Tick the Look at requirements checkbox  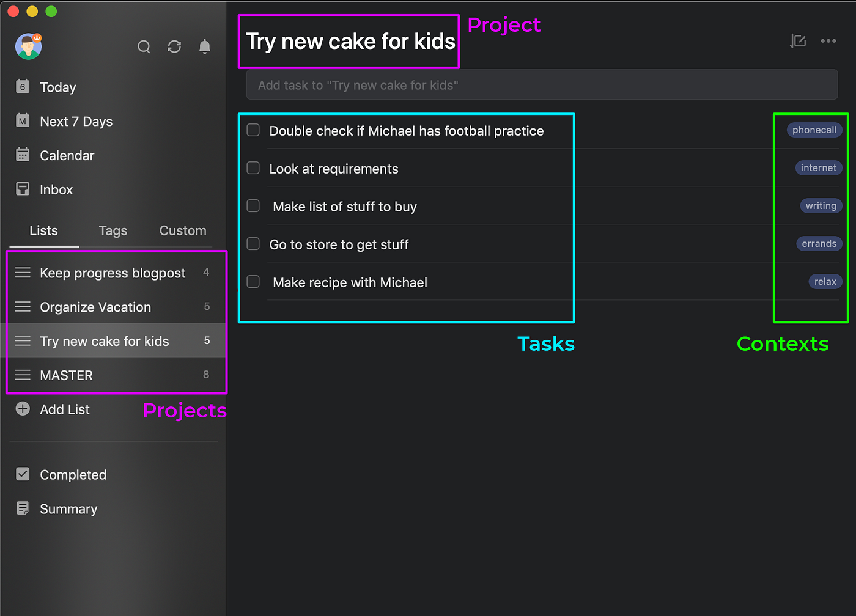pyautogui.click(x=253, y=168)
